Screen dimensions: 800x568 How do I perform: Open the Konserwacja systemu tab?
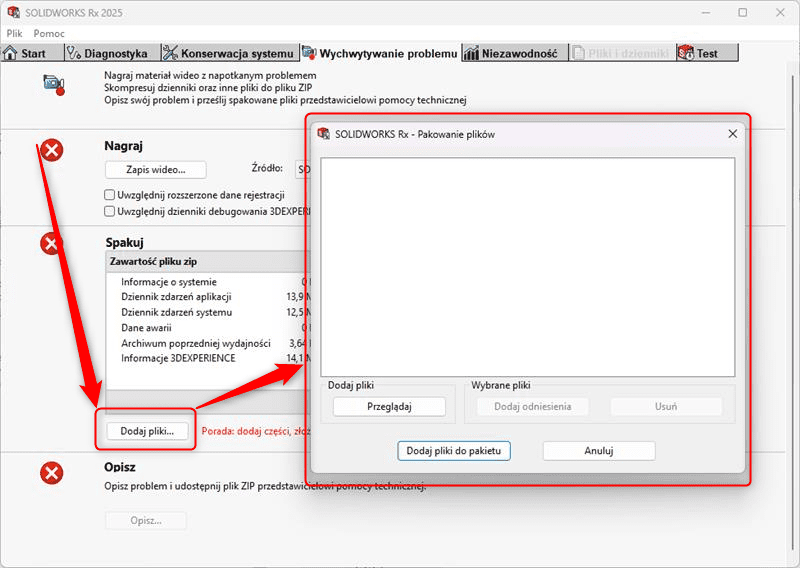[x=229, y=53]
